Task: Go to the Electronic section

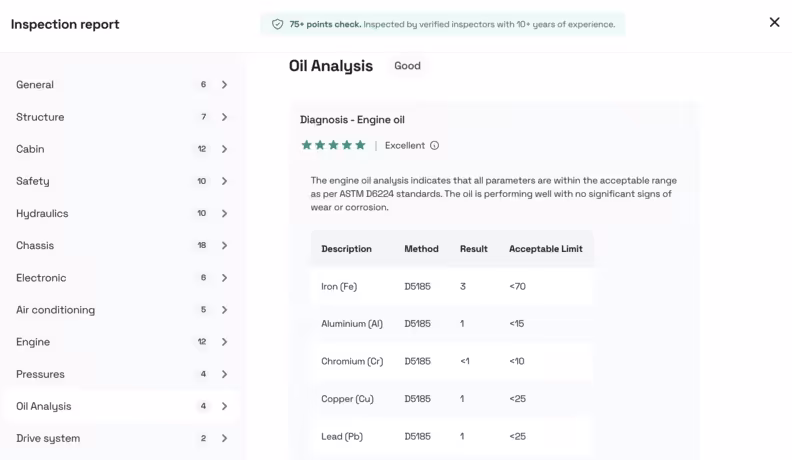Action: pos(40,277)
